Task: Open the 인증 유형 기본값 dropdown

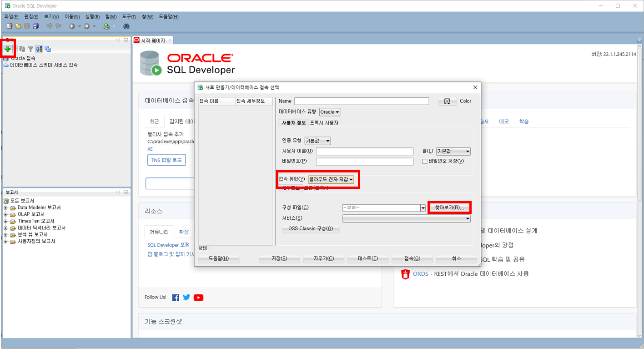Action: point(318,141)
